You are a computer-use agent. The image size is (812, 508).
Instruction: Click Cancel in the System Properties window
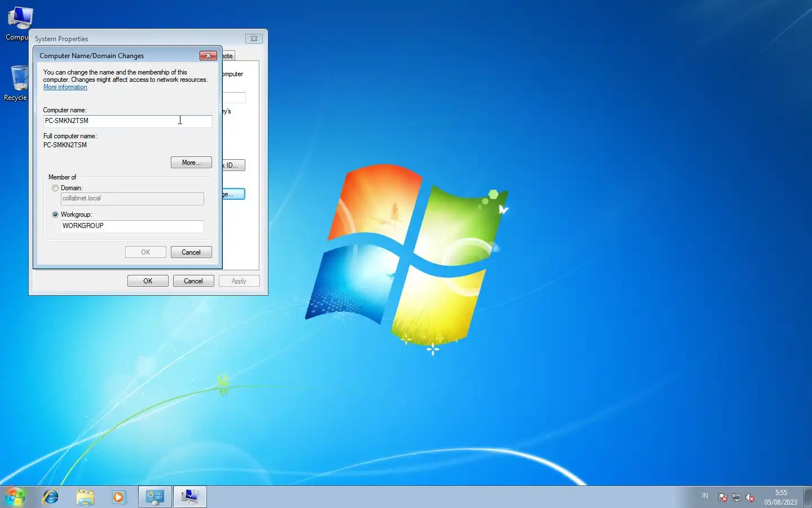193,281
